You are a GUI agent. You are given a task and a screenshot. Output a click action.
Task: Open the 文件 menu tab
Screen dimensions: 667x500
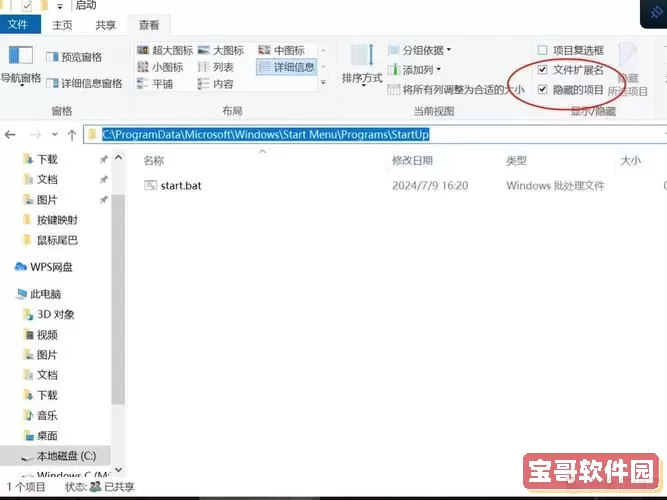click(x=20, y=24)
